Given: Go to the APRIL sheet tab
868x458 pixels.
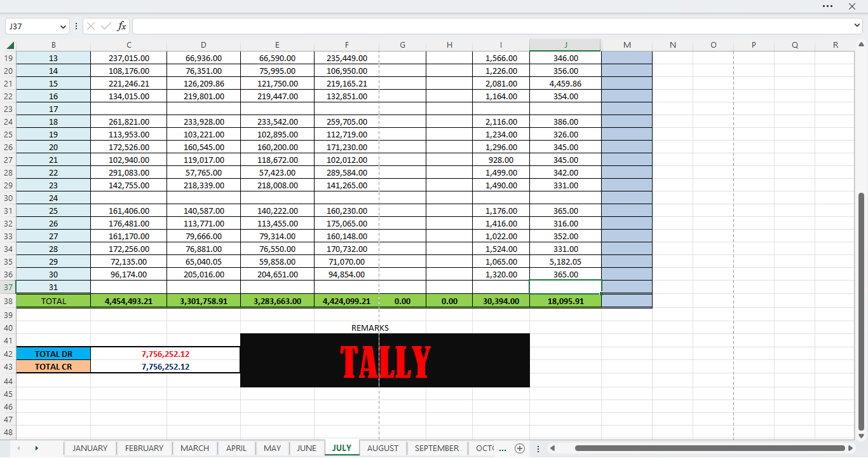Looking at the screenshot, I should coord(236,448).
